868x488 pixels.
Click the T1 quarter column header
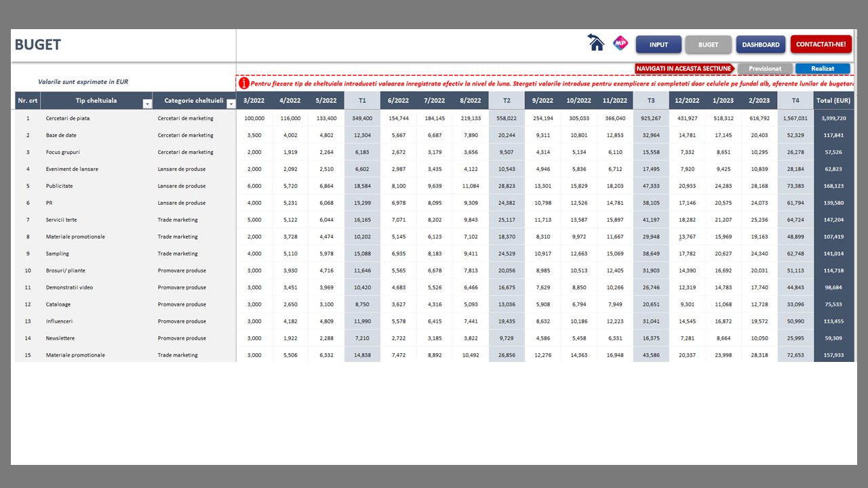(x=362, y=101)
